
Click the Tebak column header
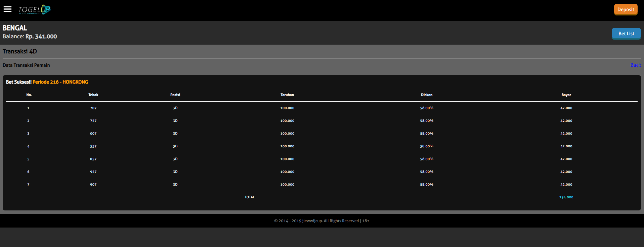pyautogui.click(x=93, y=95)
